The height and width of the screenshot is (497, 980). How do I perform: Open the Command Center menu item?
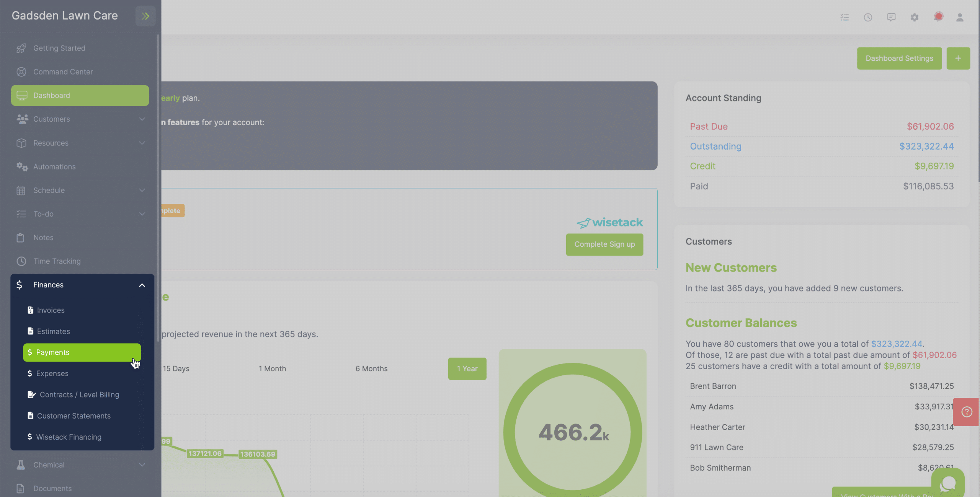[80, 72]
